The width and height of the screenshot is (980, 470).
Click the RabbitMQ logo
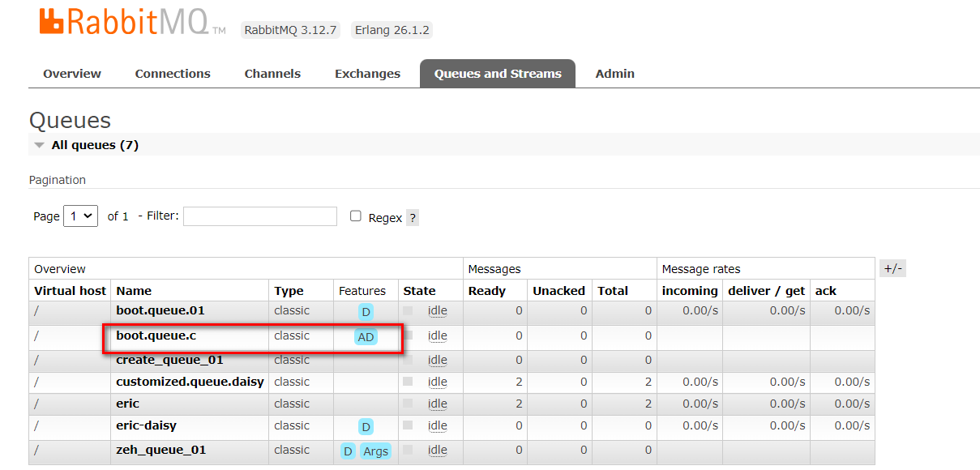[x=132, y=23]
